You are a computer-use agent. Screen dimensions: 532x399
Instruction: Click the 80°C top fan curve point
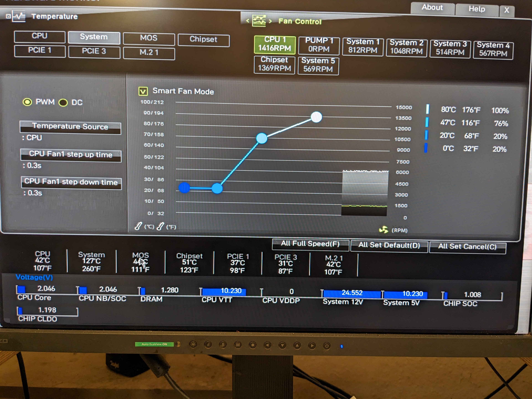tap(316, 117)
